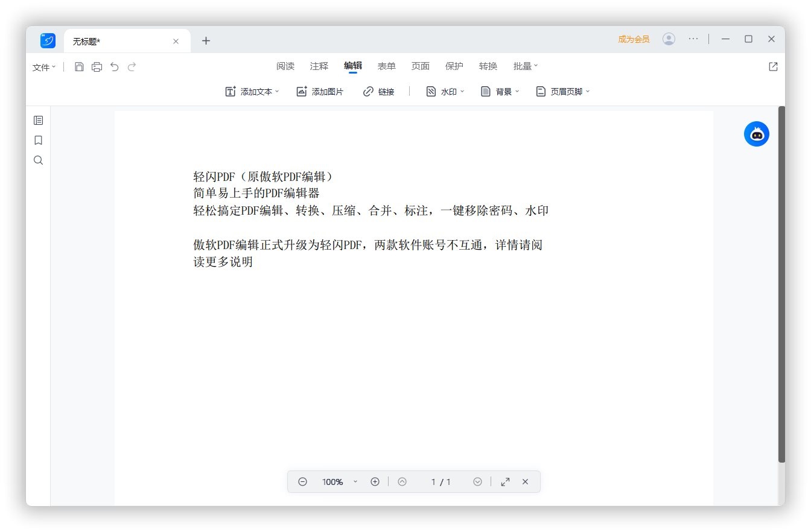Click the text line 简单易上手的PDF编辑器
The width and height of the screenshot is (811, 532).
(256, 194)
